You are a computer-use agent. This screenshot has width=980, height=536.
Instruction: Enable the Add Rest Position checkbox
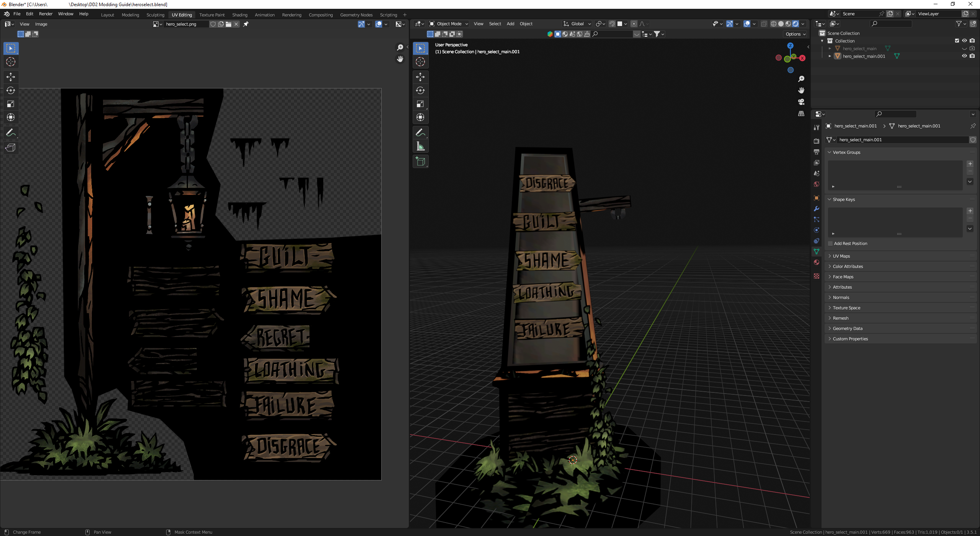(x=830, y=243)
